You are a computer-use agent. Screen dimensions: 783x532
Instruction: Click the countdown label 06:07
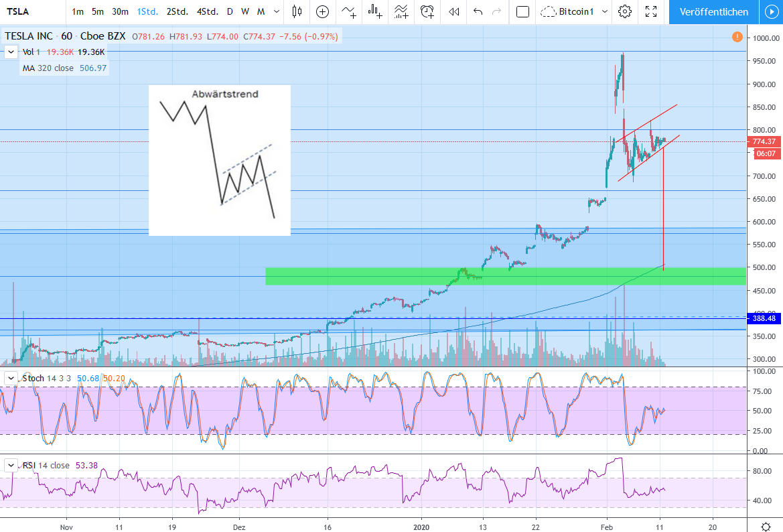point(766,153)
